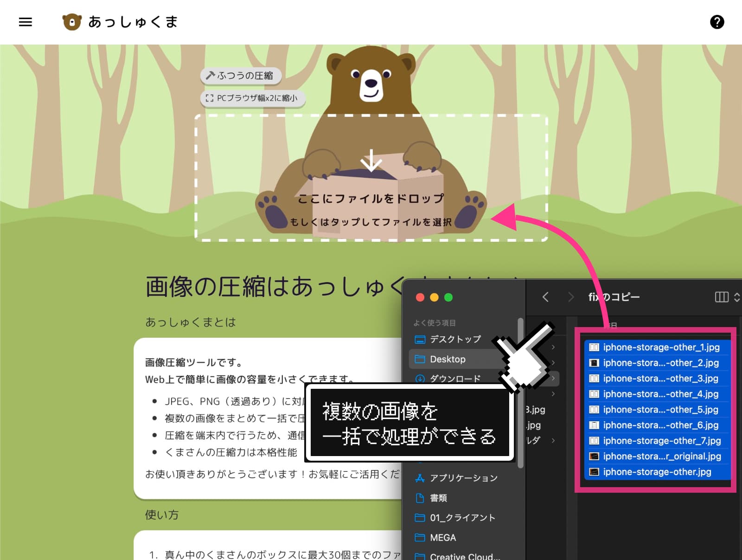
Task: Open the hamburger menu
Action: [26, 22]
